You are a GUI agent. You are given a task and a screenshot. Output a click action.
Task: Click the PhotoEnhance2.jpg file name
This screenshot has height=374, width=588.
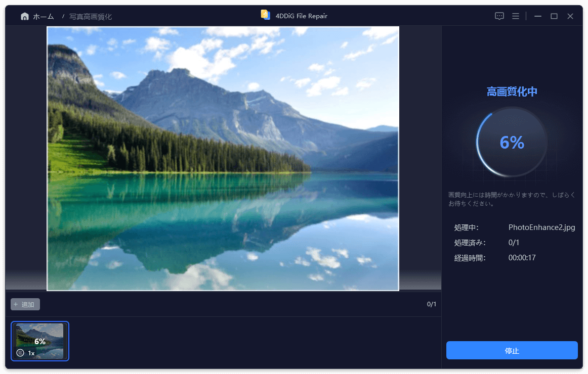pyautogui.click(x=541, y=227)
